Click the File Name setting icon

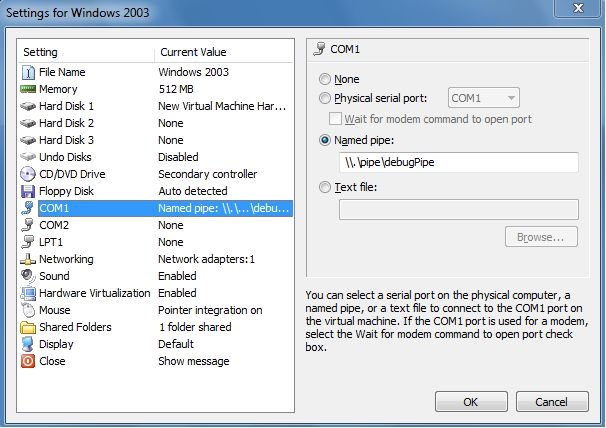pyautogui.click(x=28, y=72)
